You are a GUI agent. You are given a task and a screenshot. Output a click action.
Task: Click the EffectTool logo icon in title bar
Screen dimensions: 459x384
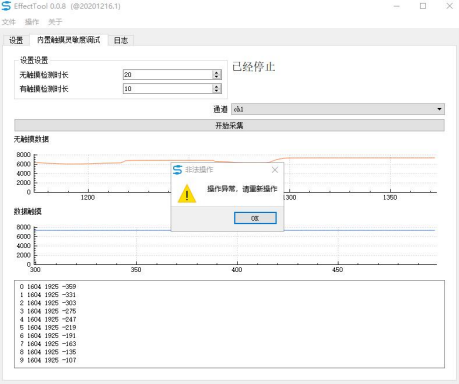6,6
